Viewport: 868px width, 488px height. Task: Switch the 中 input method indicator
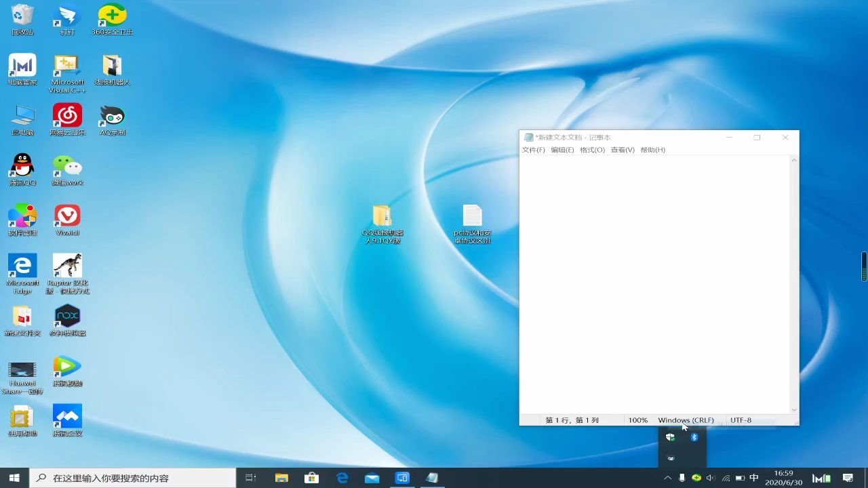754,478
